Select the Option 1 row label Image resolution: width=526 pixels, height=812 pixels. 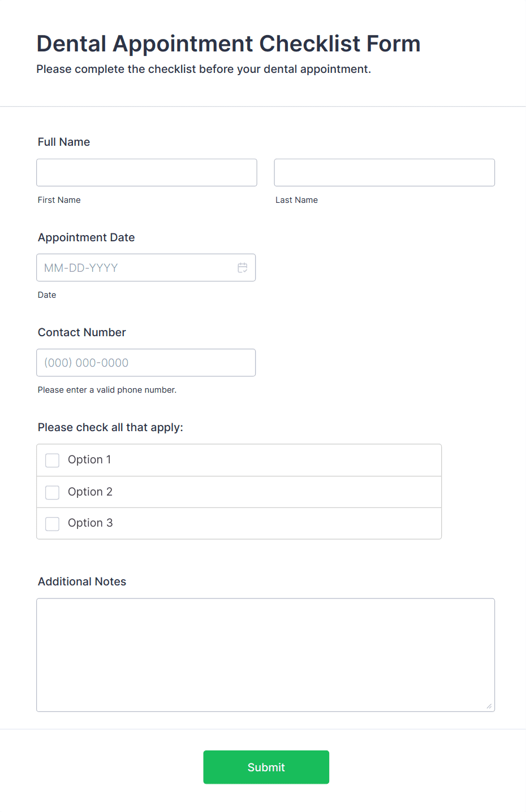pos(89,460)
